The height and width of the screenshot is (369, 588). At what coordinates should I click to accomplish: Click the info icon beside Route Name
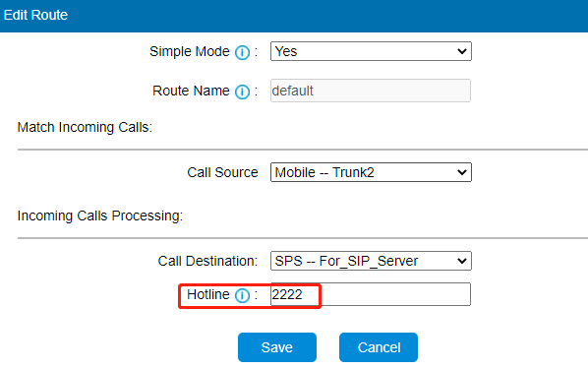[x=242, y=92]
